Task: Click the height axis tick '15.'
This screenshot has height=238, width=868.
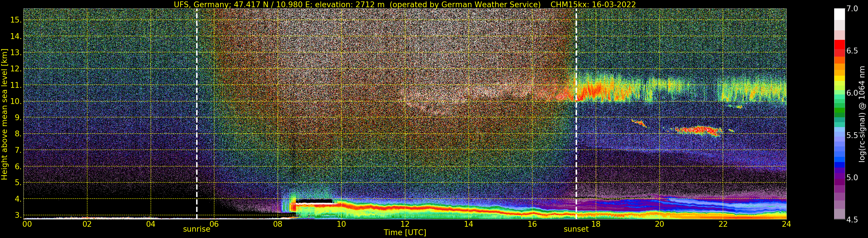Action: 16,20
